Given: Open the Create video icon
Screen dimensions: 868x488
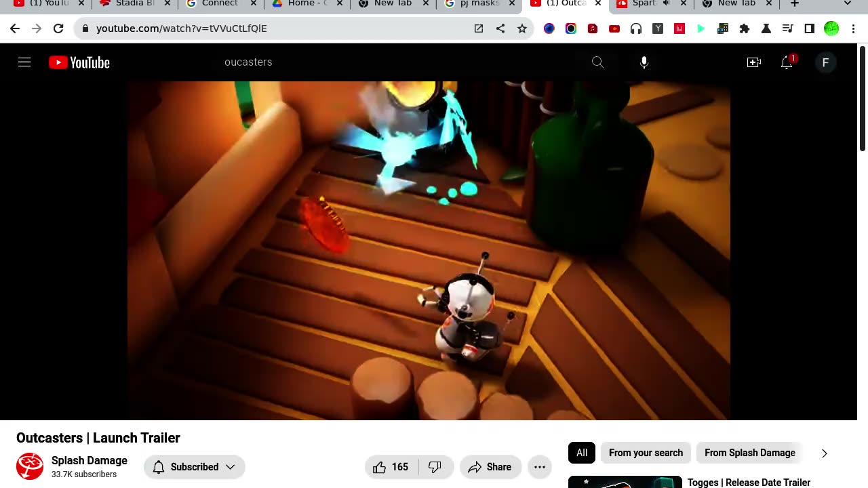Looking at the screenshot, I should tap(754, 62).
